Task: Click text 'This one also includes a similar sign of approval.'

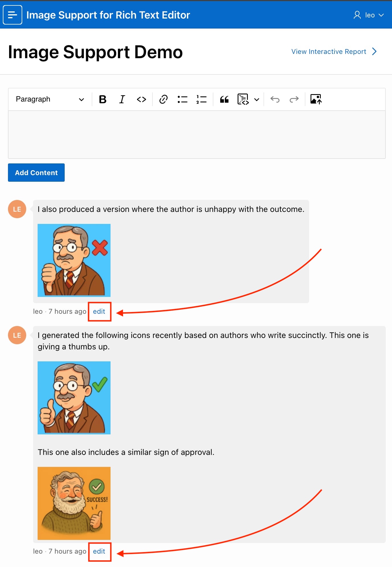Action: click(126, 452)
